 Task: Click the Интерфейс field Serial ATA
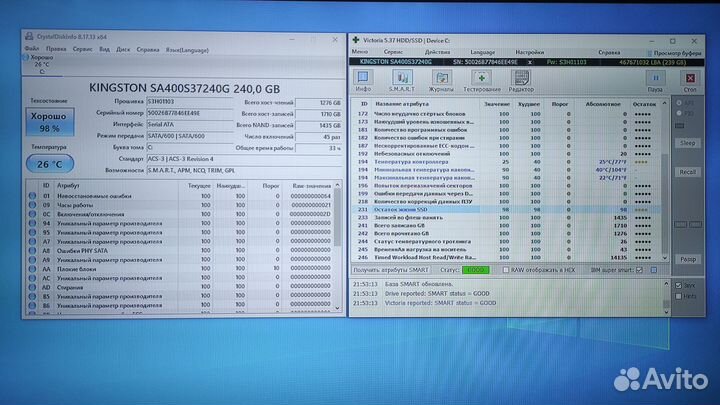click(189, 124)
